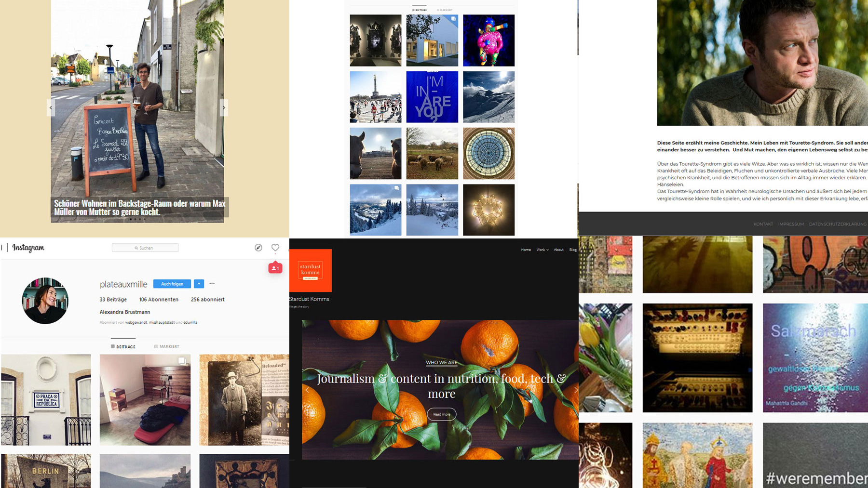Go to next slide on concert photo
Screen dimensions: 868x488
tap(224, 107)
